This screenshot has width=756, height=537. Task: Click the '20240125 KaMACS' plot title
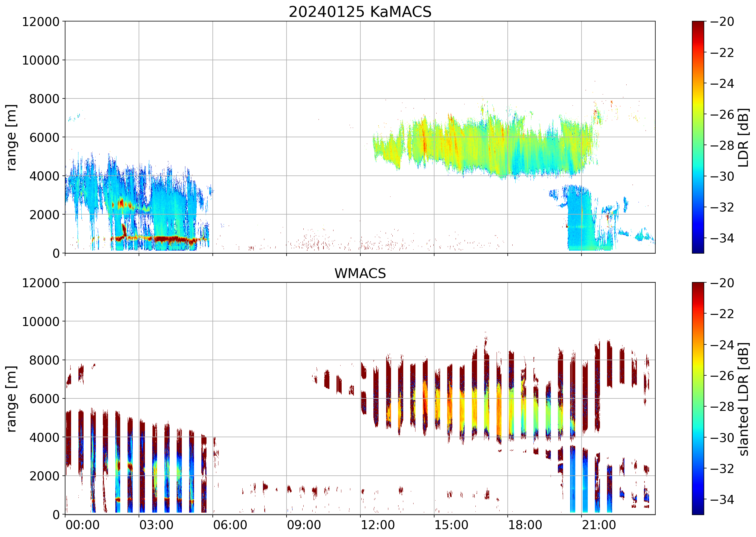coord(360,12)
